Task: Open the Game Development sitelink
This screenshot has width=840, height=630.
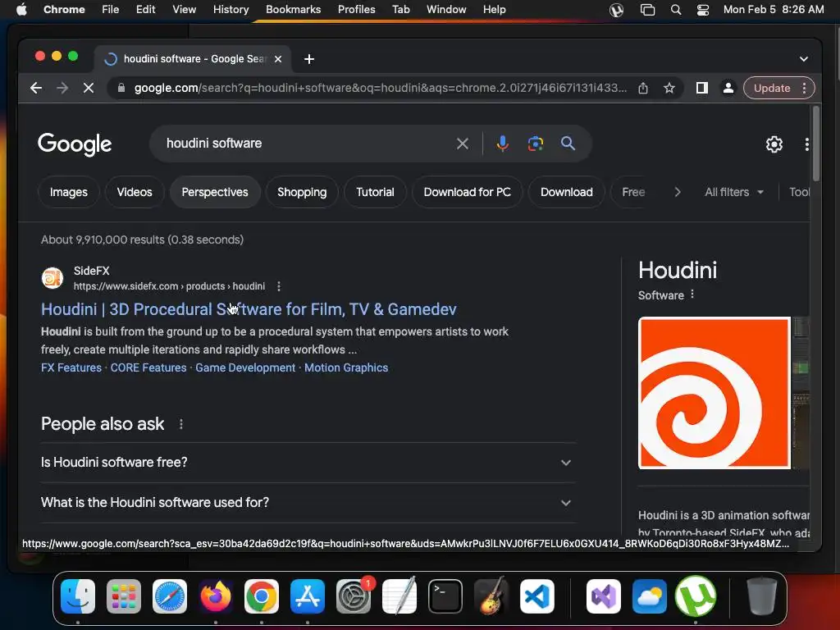Action: (245, 367)
